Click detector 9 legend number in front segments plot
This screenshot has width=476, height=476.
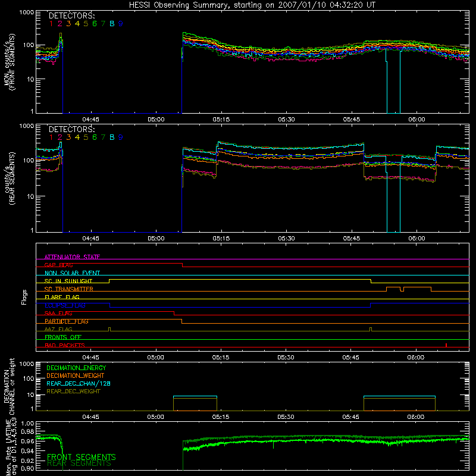(121, 23)
